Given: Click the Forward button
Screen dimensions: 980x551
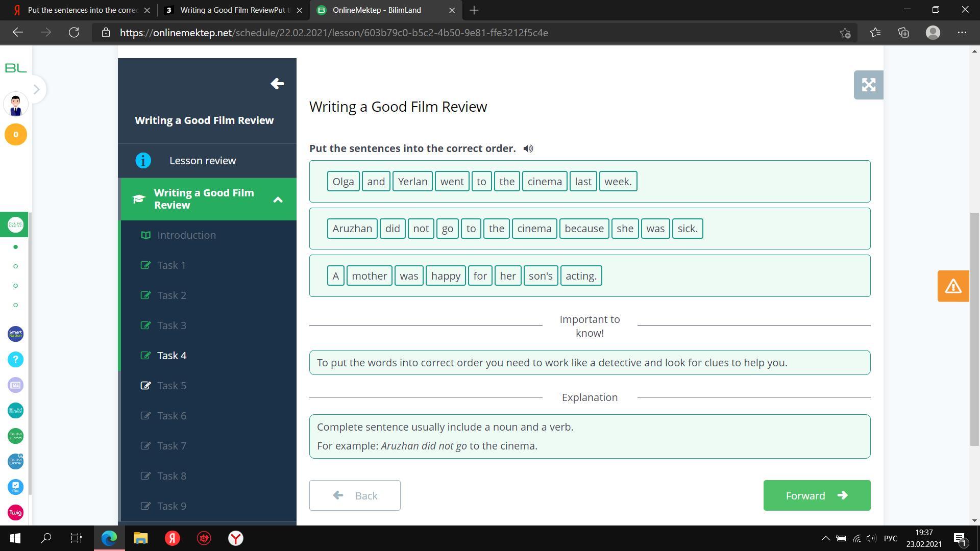Looking at the screenshot, I should [x=817, y=495].
